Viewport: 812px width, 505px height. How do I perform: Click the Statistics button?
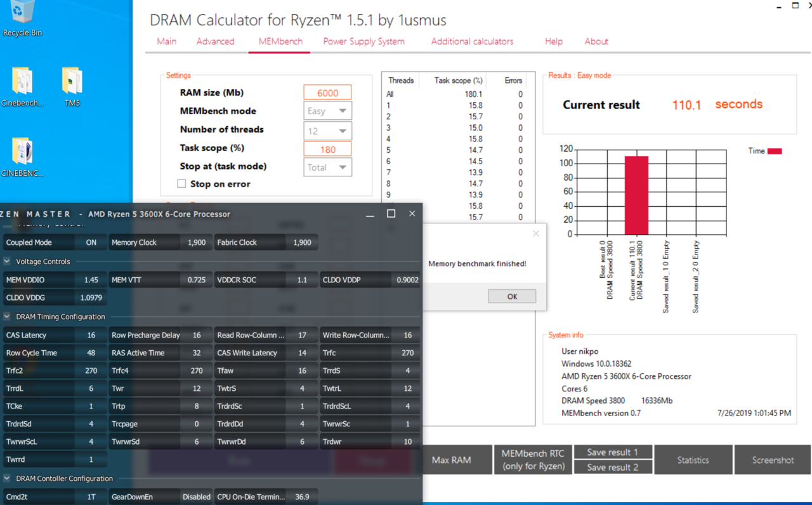coord(693,460)
